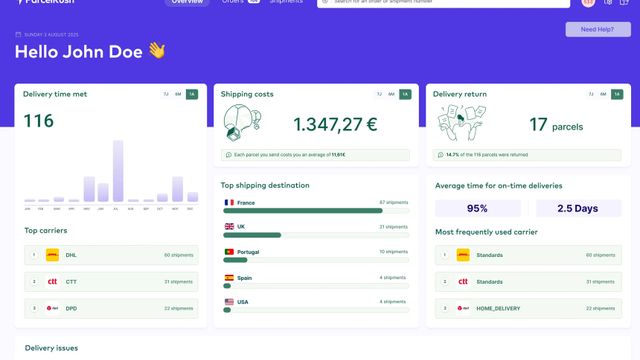Click the Delivery issues heading

click(51, 348)
